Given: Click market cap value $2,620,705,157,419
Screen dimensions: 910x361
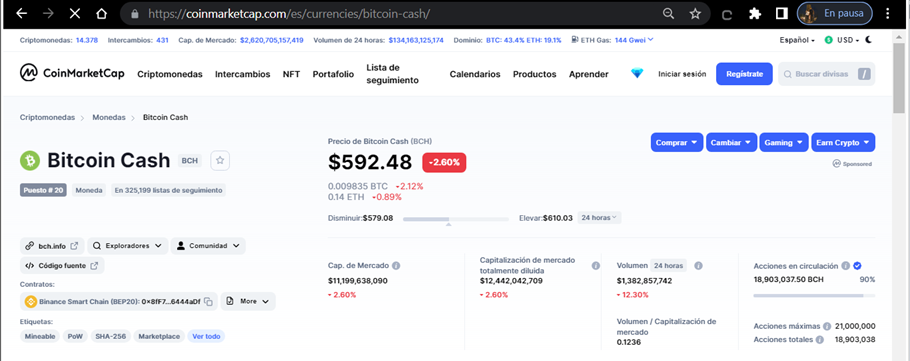Looking at the screenshot, I should click(x=272, y=40).
